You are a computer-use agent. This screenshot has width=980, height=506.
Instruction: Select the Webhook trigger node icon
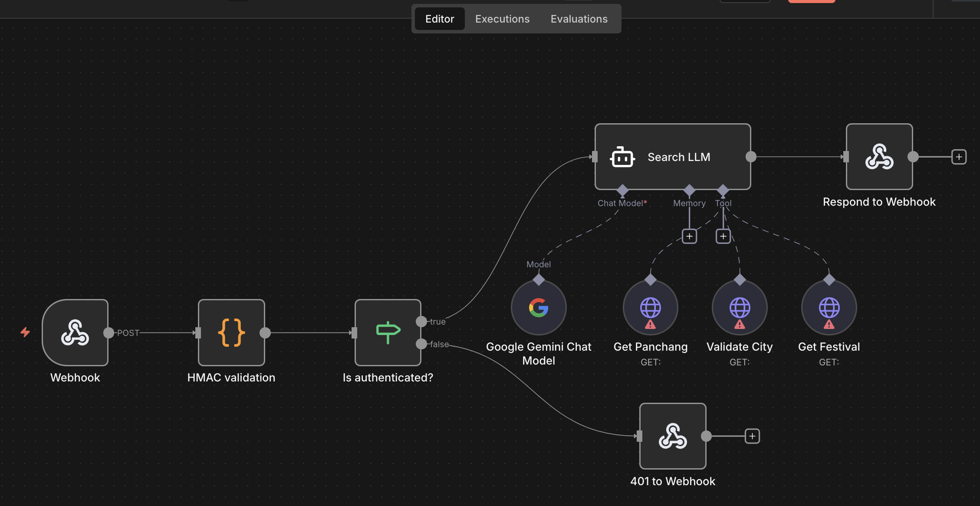[x=75, y=332]
